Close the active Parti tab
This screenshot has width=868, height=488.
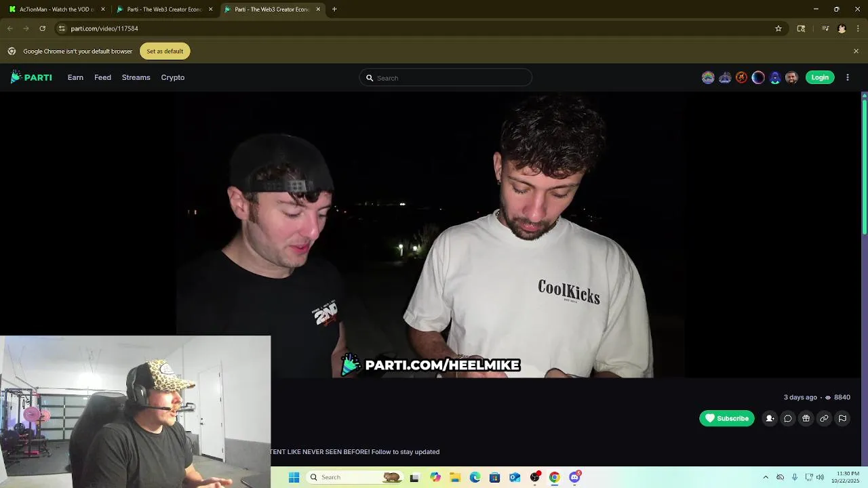point(318,9)
